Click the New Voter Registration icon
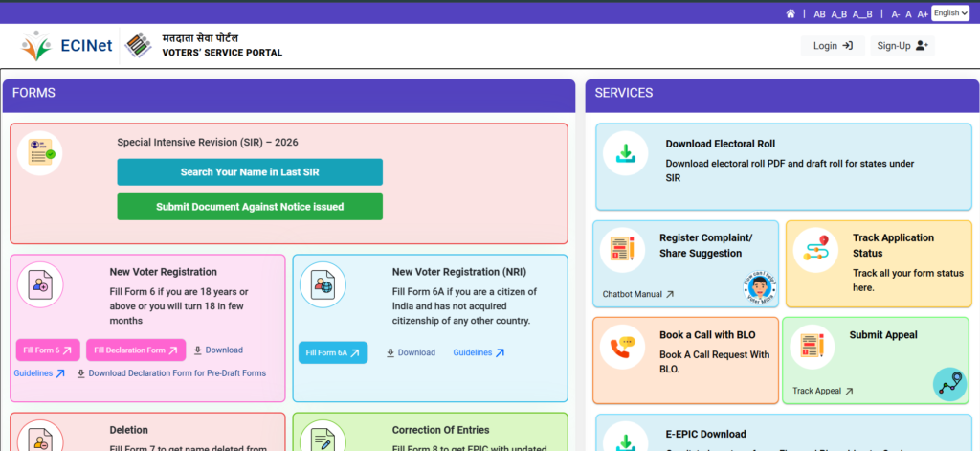 tap(40, 284)
